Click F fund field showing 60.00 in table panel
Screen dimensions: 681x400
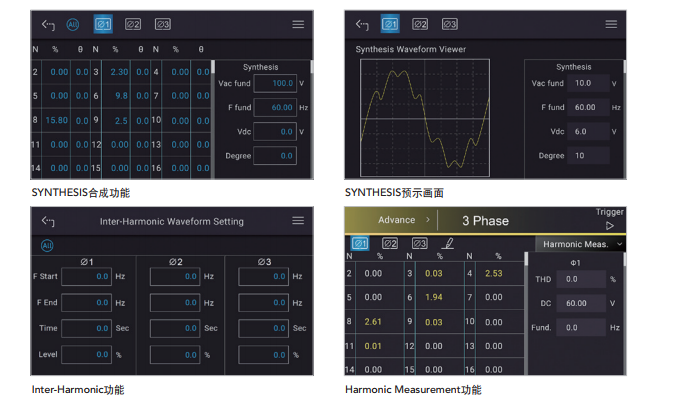(x=275, y=107)
